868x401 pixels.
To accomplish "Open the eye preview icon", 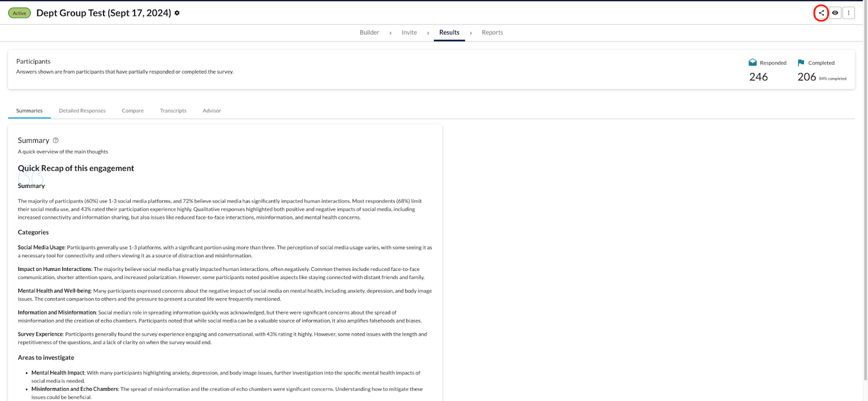I will pyautogui.click(x=835, y=13).
